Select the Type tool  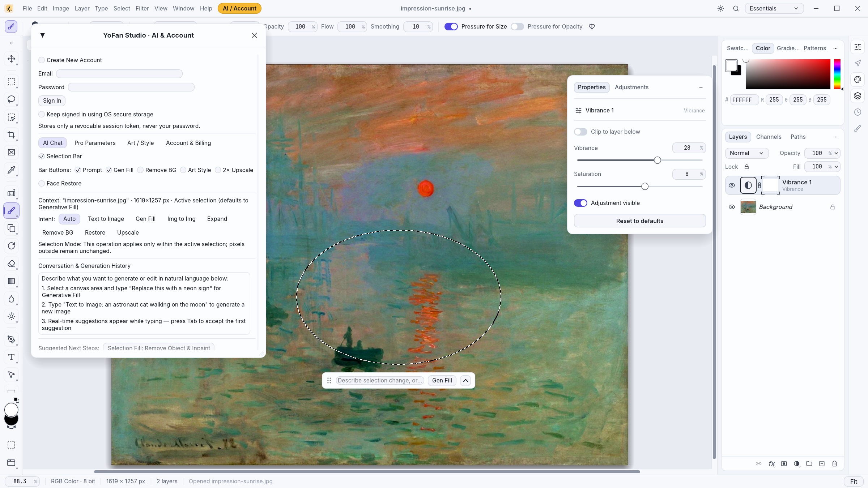(11, 357)
